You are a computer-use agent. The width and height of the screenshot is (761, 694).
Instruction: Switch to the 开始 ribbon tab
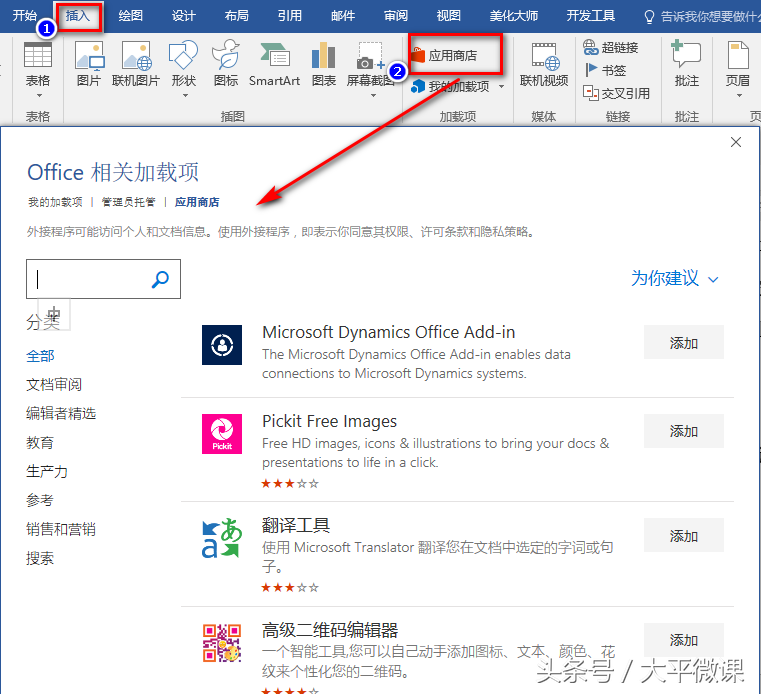point(25,16)
